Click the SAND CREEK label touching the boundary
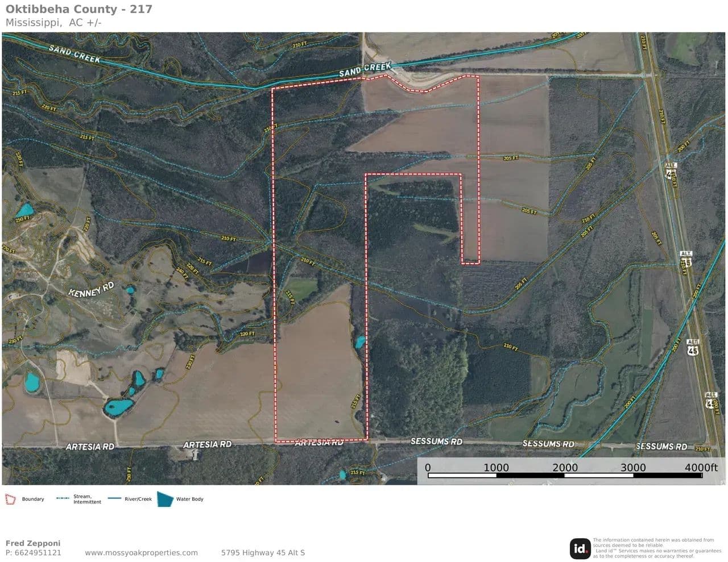 [x=365, y=70]
